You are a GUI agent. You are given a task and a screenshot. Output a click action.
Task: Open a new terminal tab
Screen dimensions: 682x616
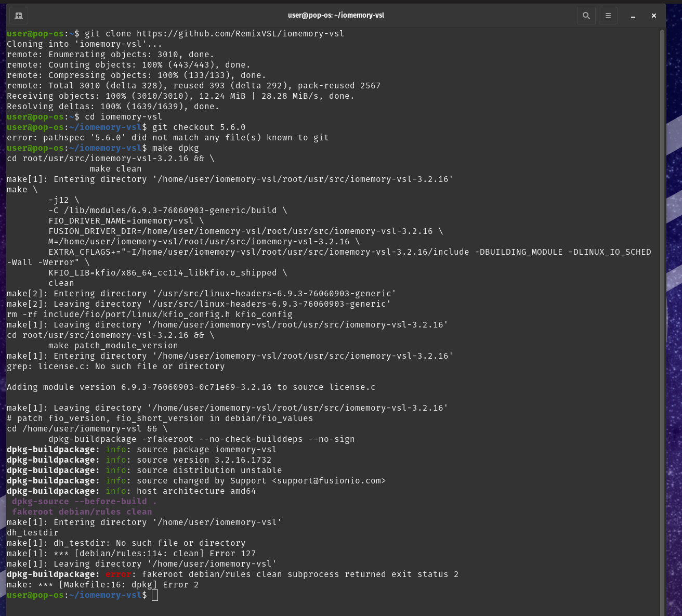coord(19,16)
